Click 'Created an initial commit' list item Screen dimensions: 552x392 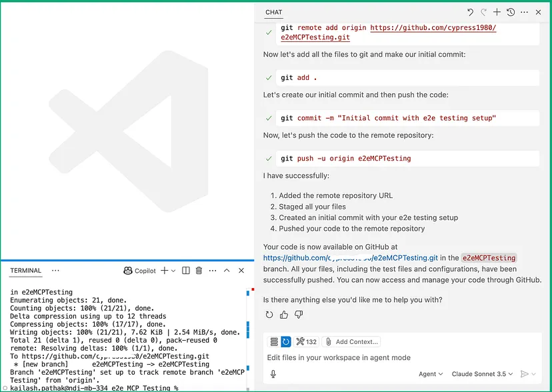pos(368,218)
